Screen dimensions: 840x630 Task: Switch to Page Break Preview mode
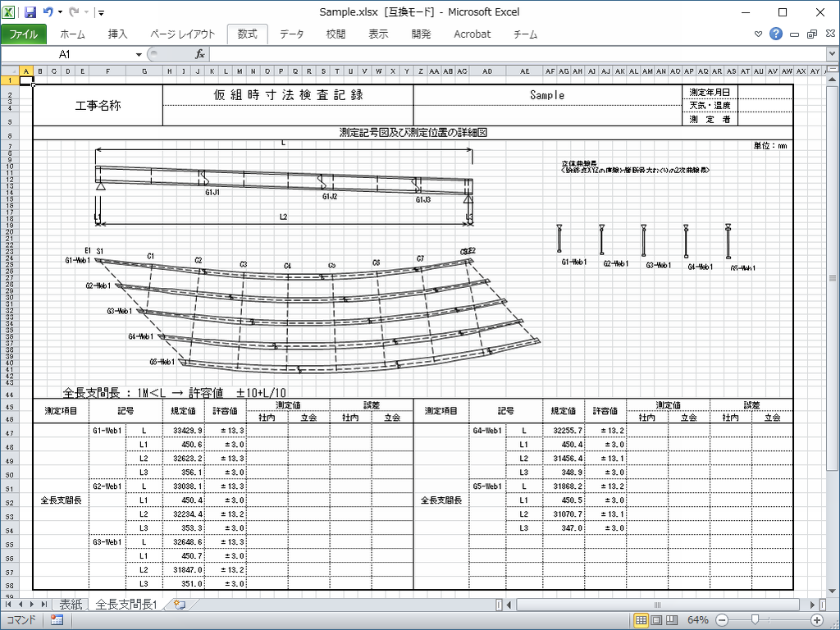670,620
